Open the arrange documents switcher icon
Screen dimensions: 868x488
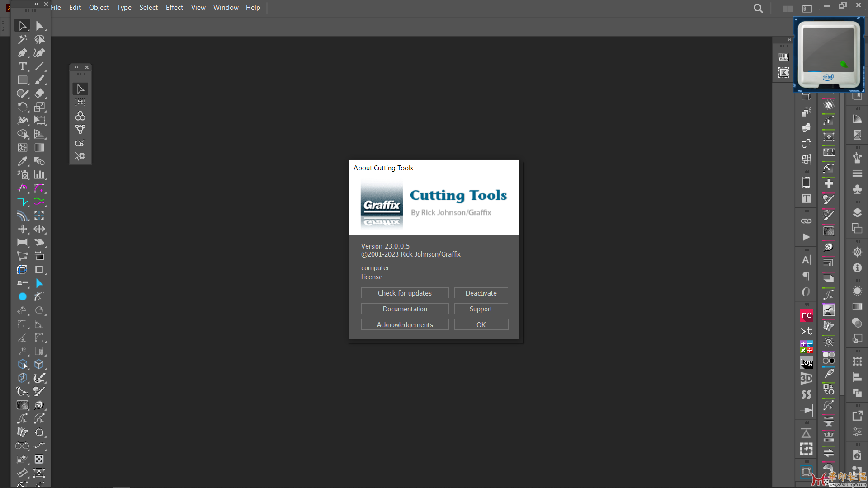pos(788,9)
